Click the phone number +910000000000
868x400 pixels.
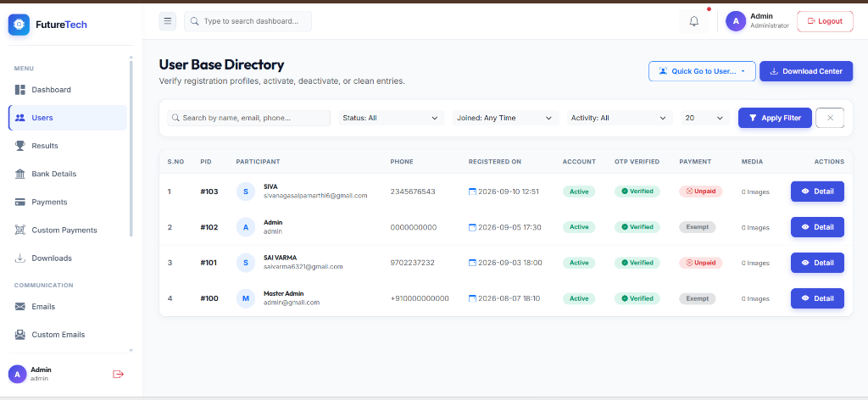click(420, 298)
